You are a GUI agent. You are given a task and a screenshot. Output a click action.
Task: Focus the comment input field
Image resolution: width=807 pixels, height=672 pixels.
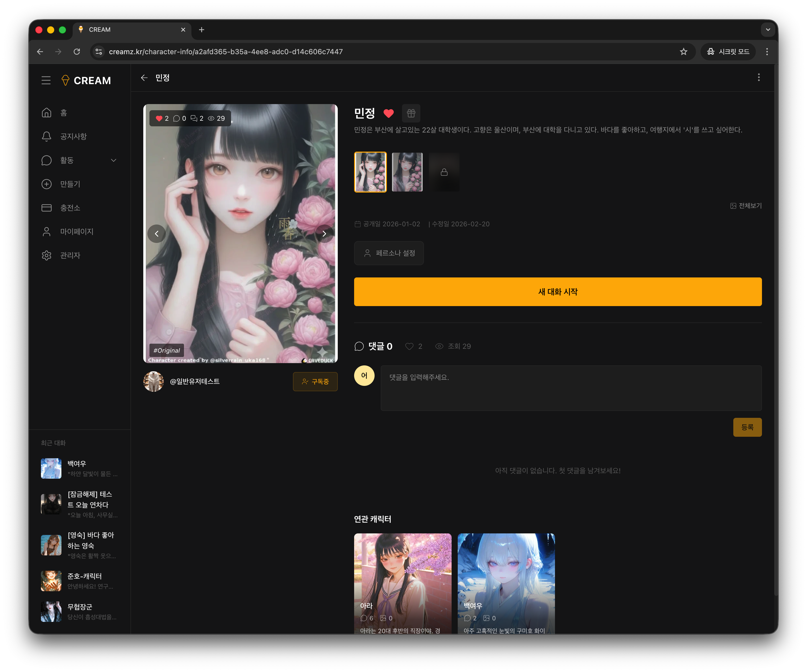[x=571, y=388]
